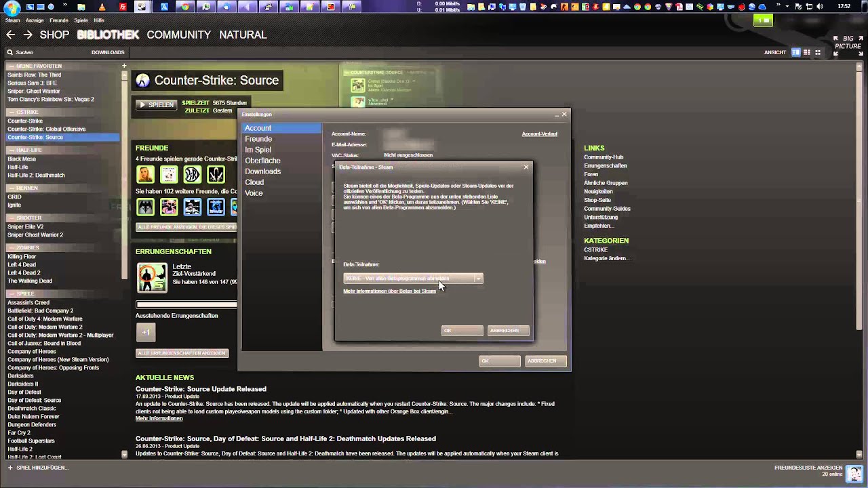Select Oberfläche settings category
The image size is (868, 488).
[x=281, y=161]
